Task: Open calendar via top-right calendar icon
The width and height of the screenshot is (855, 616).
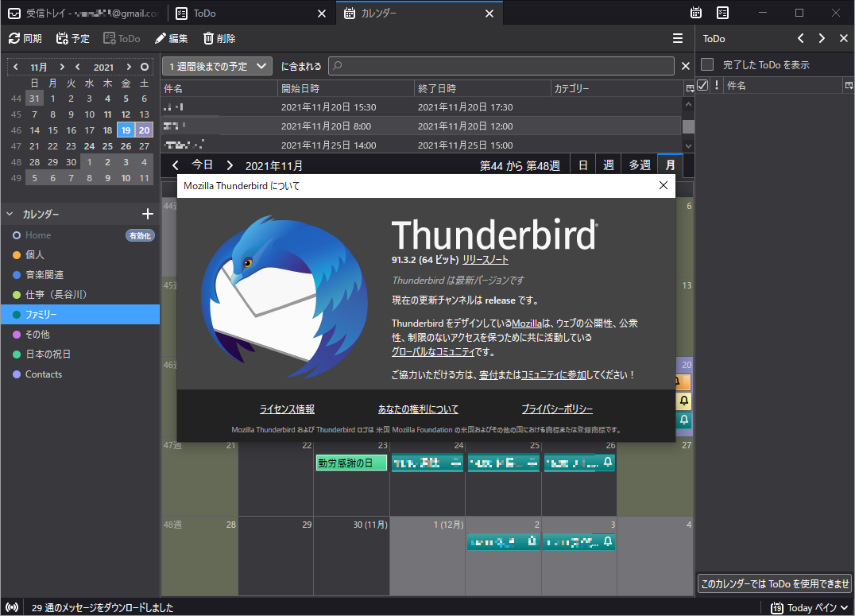Action: click(x=695, y=12)
